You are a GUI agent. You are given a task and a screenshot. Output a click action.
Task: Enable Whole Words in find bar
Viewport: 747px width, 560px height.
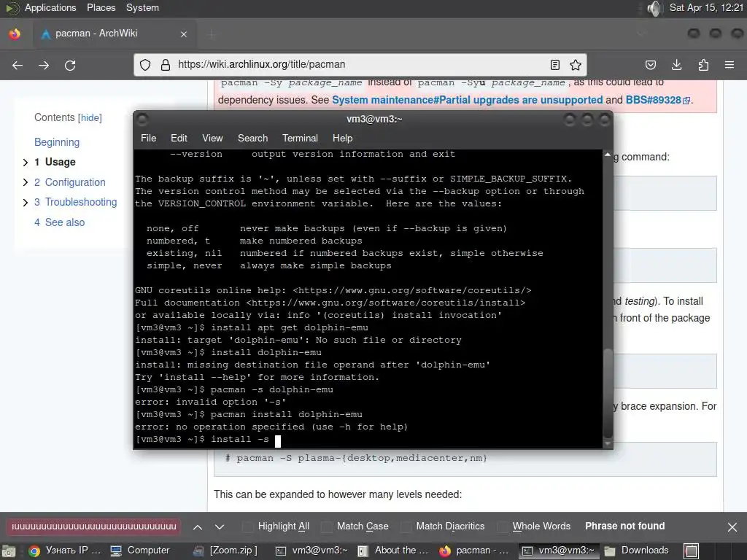point(533,526)
